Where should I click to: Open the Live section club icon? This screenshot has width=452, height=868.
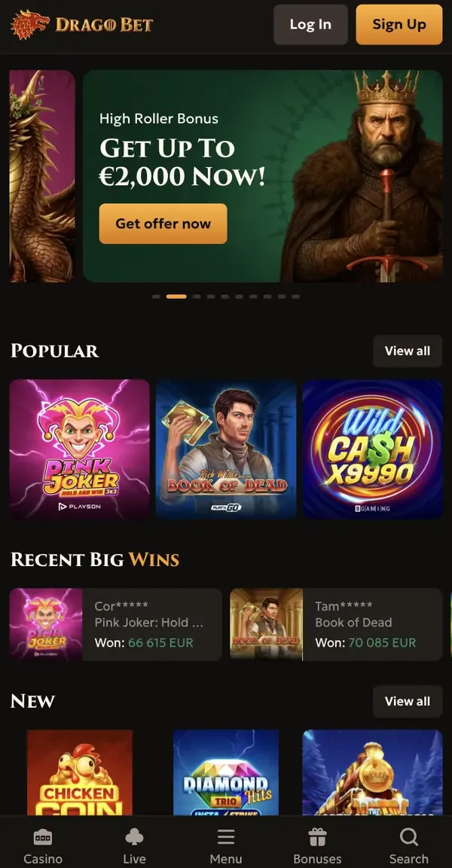click(134, 837)
